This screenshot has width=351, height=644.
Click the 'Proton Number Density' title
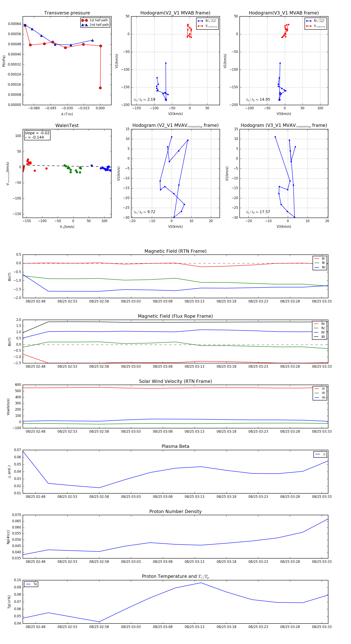[175, 511]
